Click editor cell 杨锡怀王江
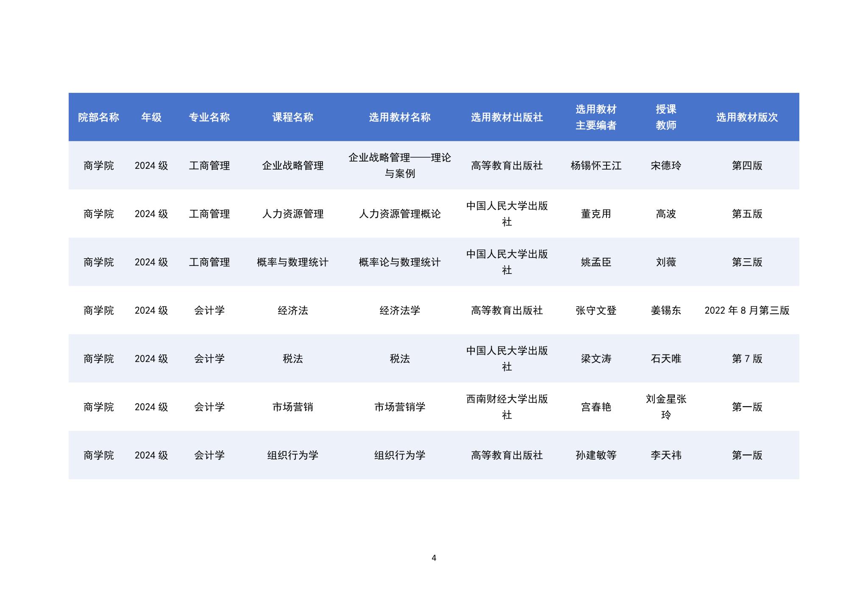This screenshot has width=868, height=614. (x=596, y=166)
